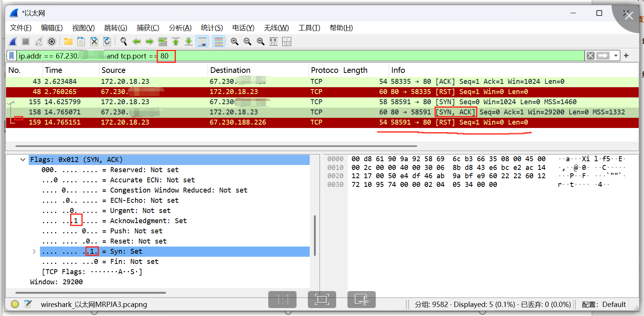The height and width of the screenshot is (316, 644).
Task: Expand the Syn: Set tree item
Action: (34, 251)
